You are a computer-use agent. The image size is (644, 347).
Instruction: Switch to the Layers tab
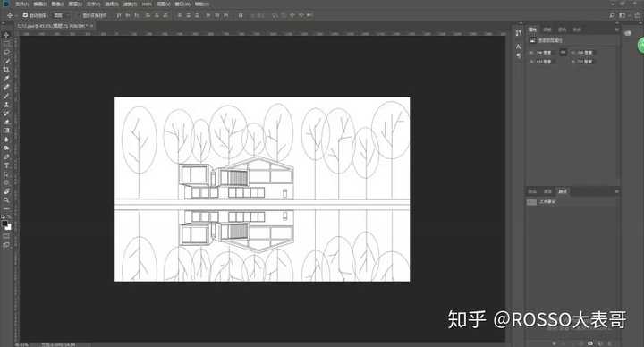coord(532,191)
